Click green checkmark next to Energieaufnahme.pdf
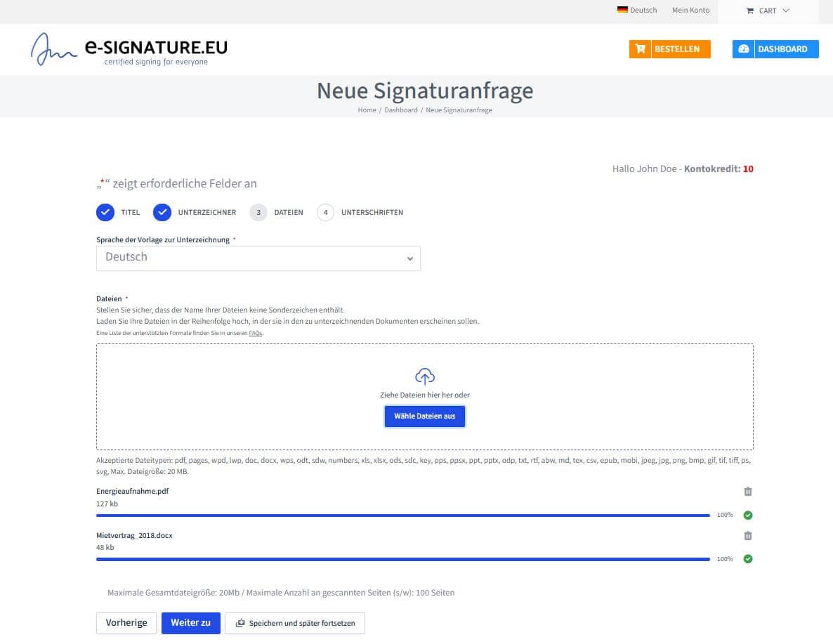This screenshot has height=644, width=833. point(748,515)
